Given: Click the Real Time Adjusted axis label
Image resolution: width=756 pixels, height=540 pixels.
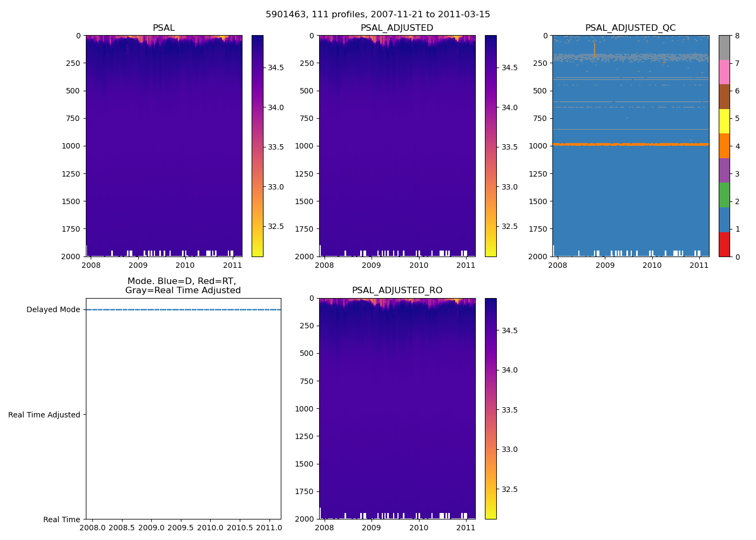Looking at the screenshot, I should tap(44, 415).
